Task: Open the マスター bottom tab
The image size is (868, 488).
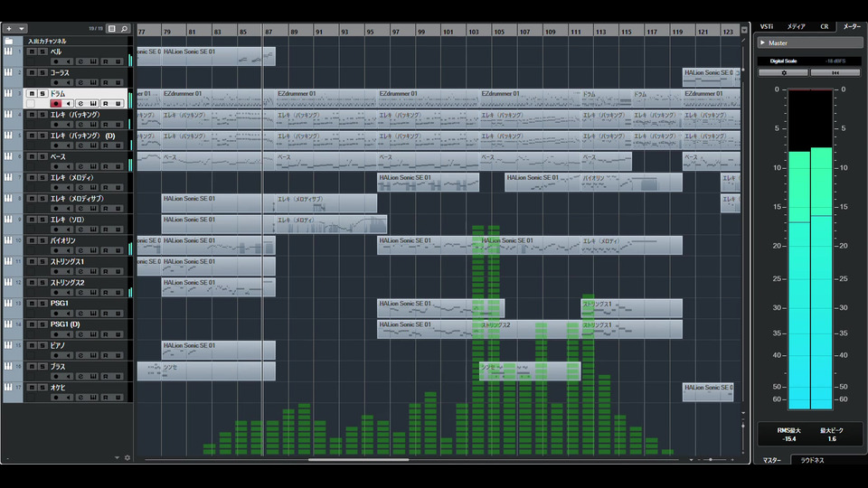Action: [771, 460]
